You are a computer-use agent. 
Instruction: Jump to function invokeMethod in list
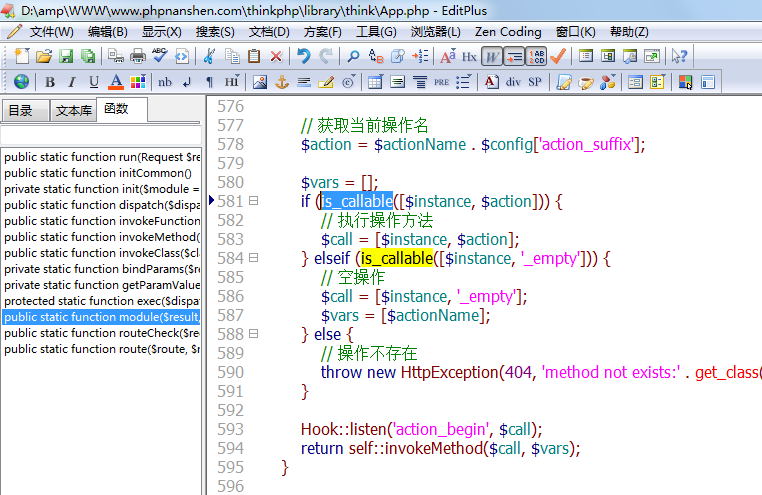click(102, 237)
